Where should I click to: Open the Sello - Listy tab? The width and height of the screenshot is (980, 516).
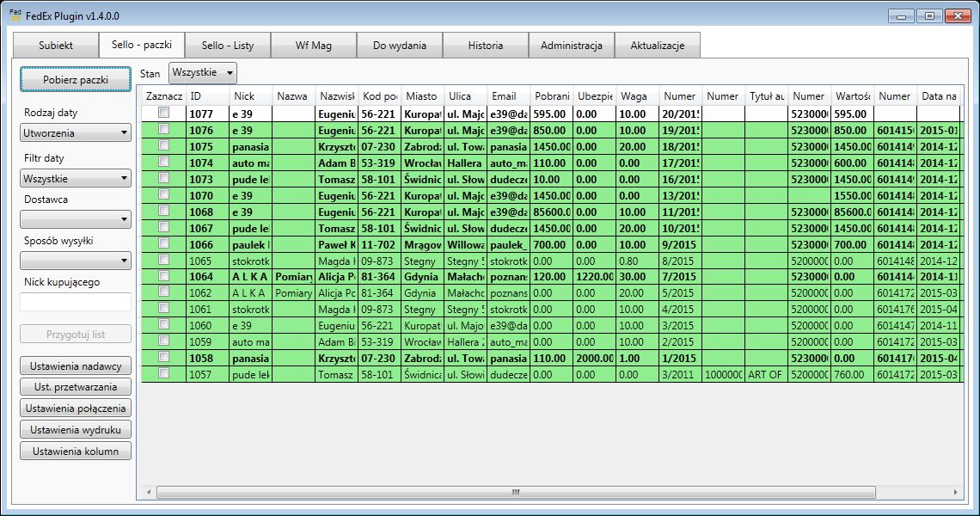pyautogui.click(x=228, y=45)
